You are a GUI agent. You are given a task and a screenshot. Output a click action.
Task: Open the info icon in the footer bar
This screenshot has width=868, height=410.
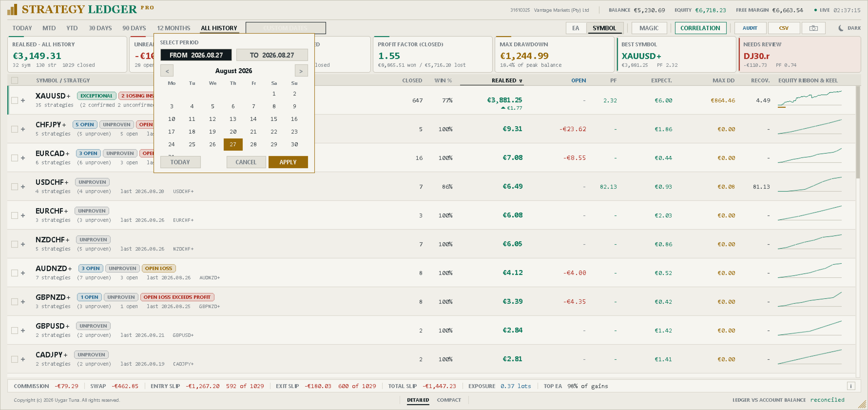(x=851, y=386)
